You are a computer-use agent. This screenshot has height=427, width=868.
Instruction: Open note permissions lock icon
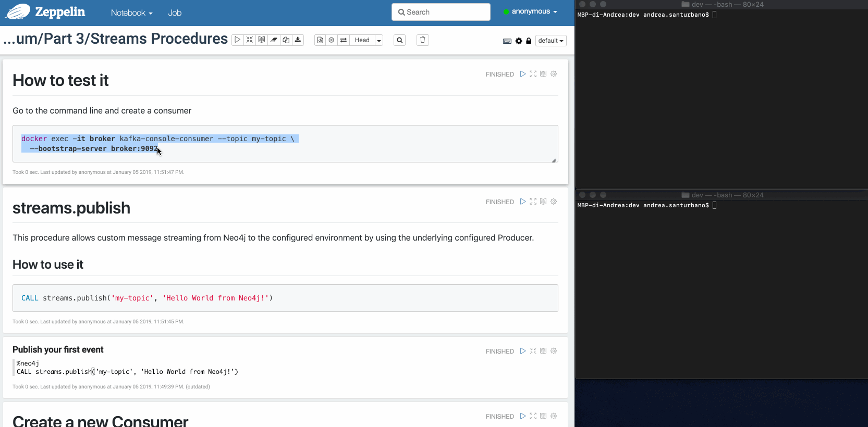529,41
